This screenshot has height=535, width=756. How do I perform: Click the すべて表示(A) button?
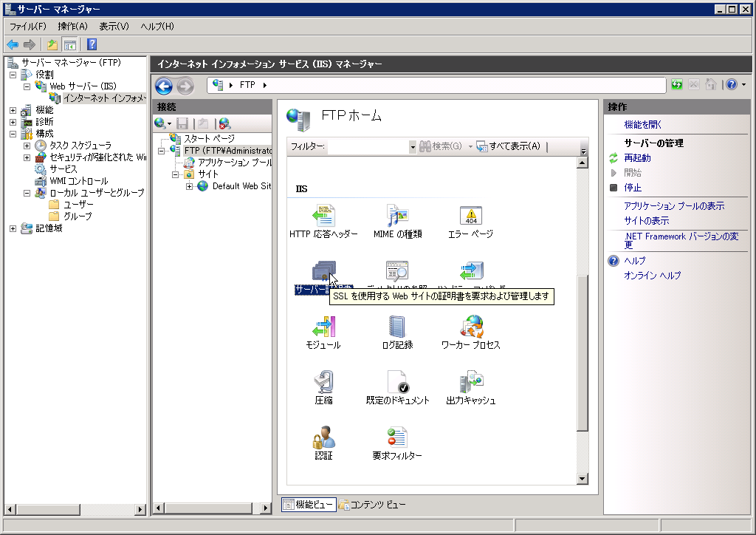pyautogui.click(x=509, y=146)
